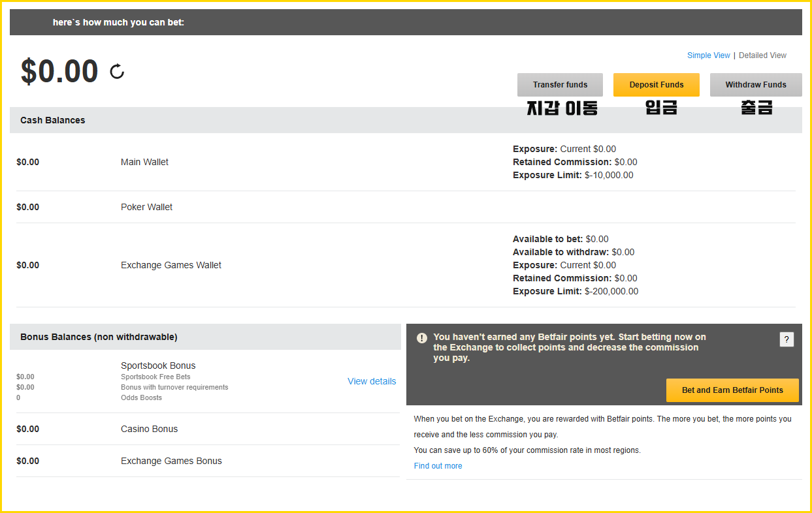The image size is (812, 513).
Task: Click the 'You haven't earned any Betfair points' message
Action: (x=570, y=347)
